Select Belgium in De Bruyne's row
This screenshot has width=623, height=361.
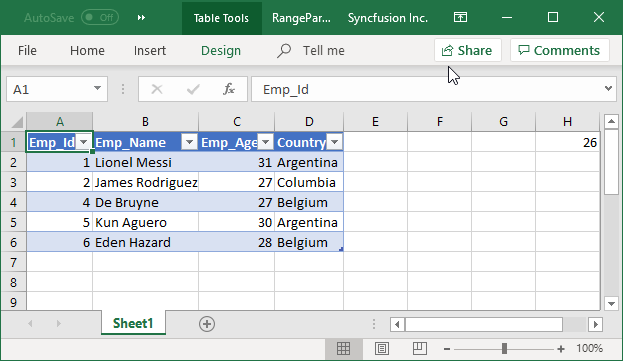(x=309, y=203)
